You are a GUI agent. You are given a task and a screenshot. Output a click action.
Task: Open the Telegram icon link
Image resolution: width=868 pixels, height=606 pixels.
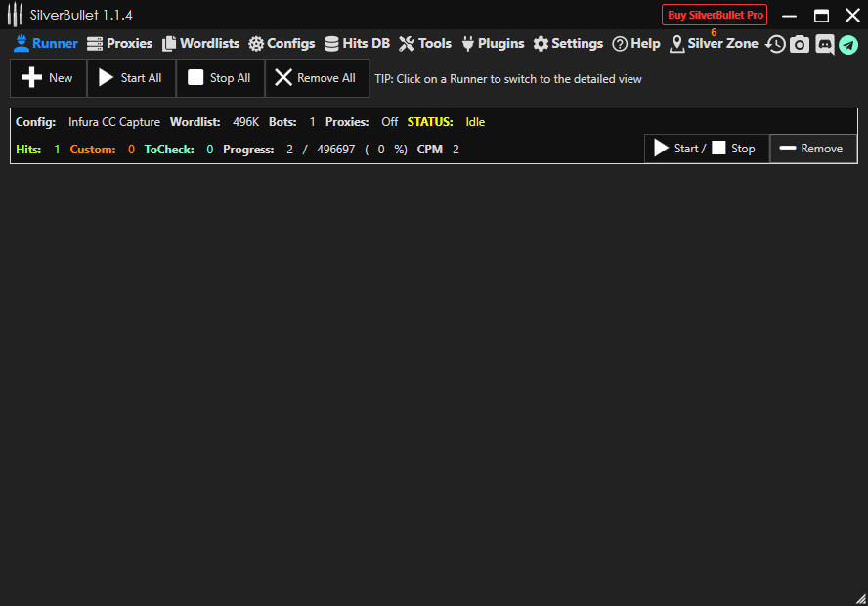point(848,44)
